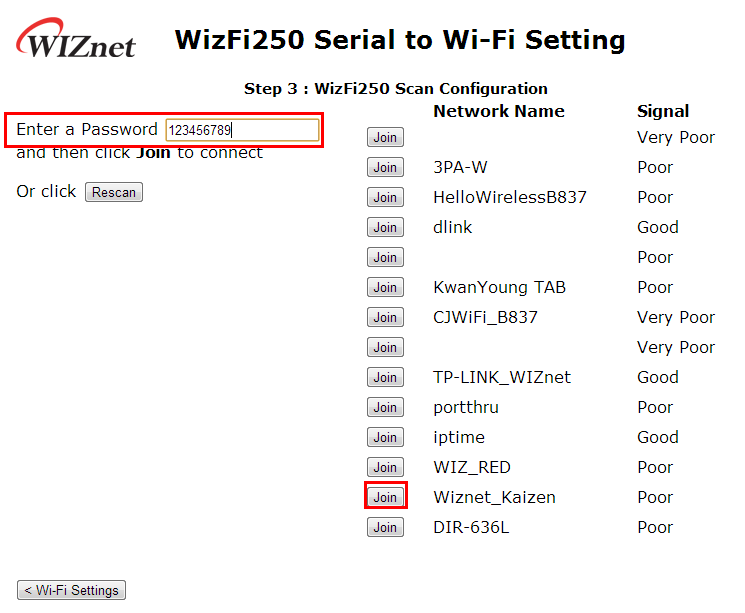Click the Network Name column header
Screen dimensions: 745x613
pos(498,111)
